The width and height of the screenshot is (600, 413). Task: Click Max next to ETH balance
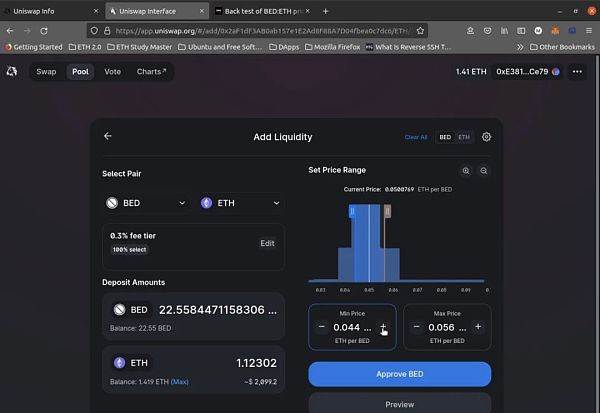(x=179, y=382)
